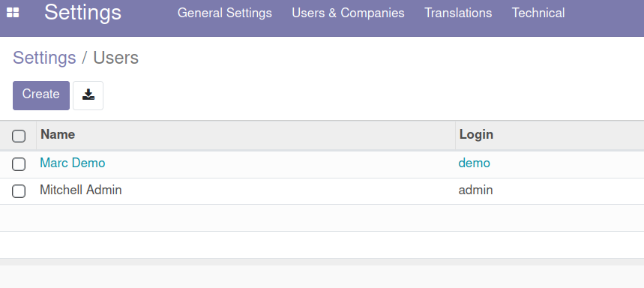Viewport: 644px width, 288px height.
Task: Expand the Translations menu
Action: 458,13
